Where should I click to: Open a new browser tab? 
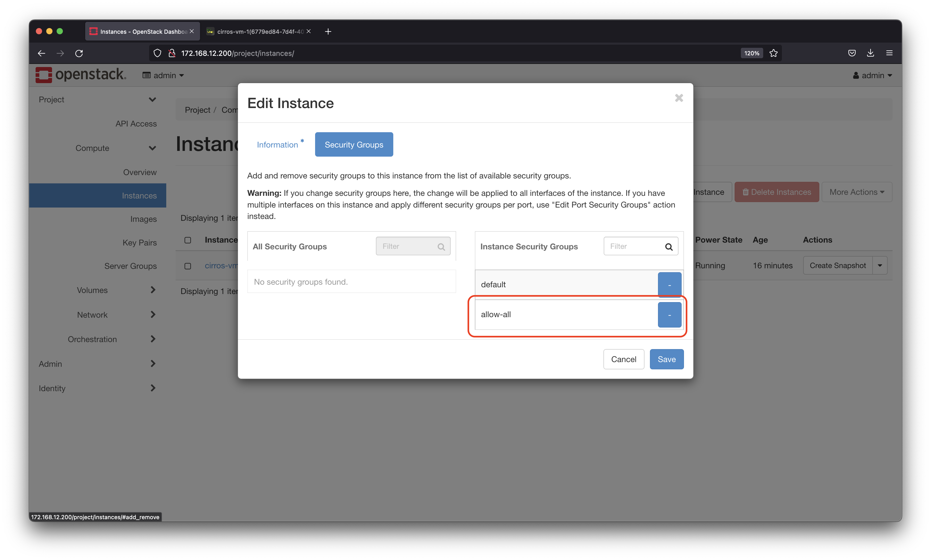328,31
